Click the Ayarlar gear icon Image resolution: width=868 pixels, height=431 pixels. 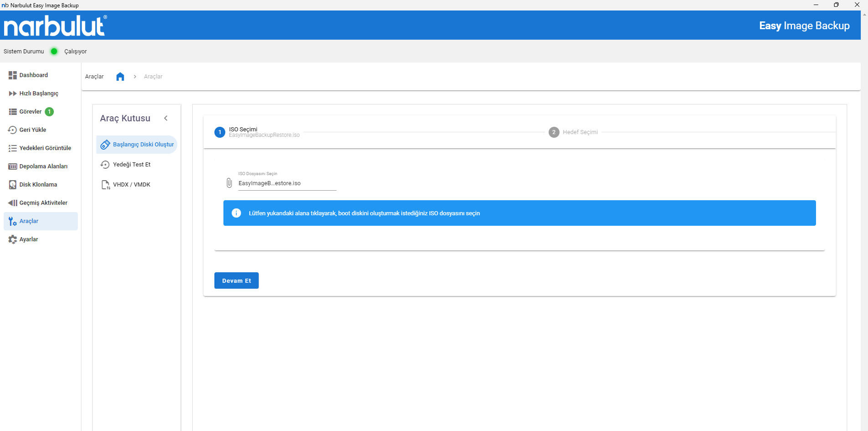(x=12, y=239)
